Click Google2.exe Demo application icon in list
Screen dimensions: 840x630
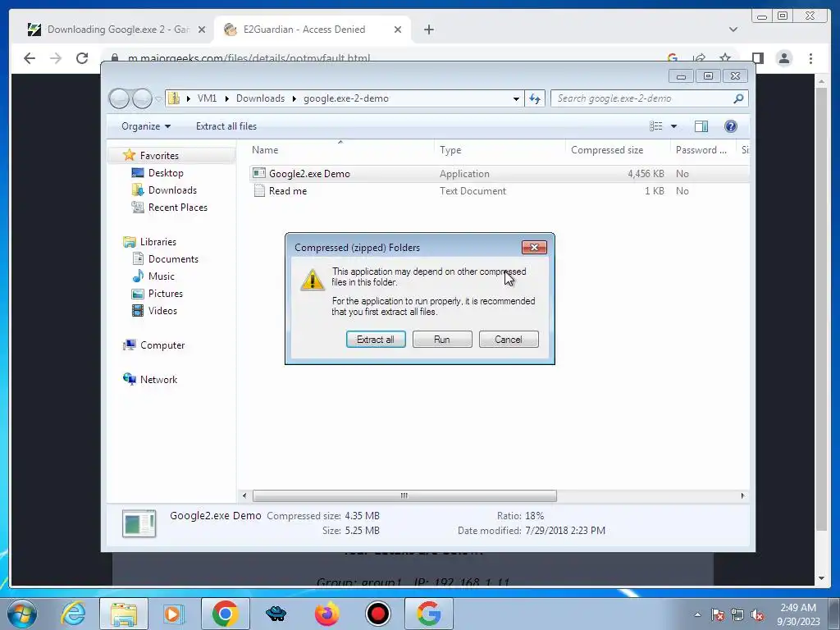coord(259,173)
